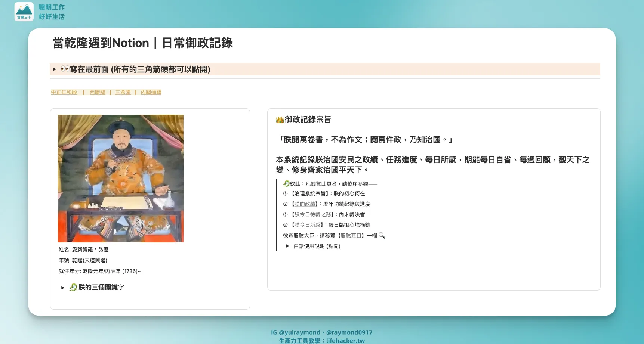Expand the 朕的三個關鍵字 toggle arrow

[63, 288]
